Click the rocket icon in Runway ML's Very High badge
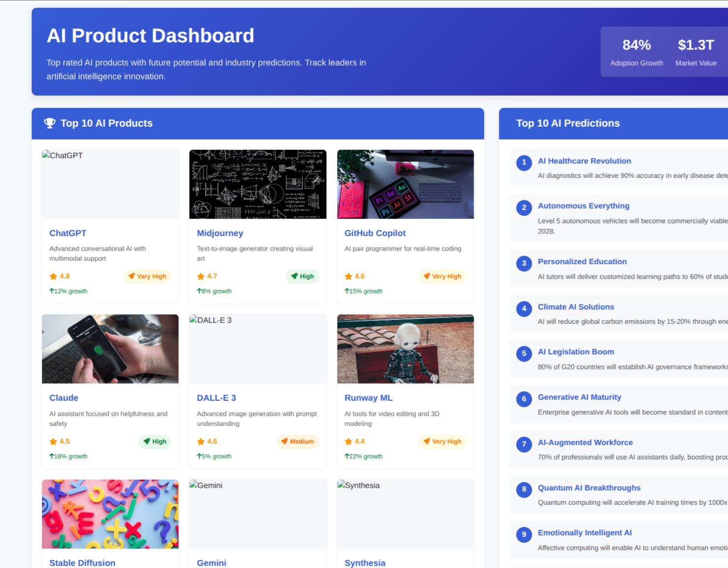The image size is (728, 568). tap(427, 441)
